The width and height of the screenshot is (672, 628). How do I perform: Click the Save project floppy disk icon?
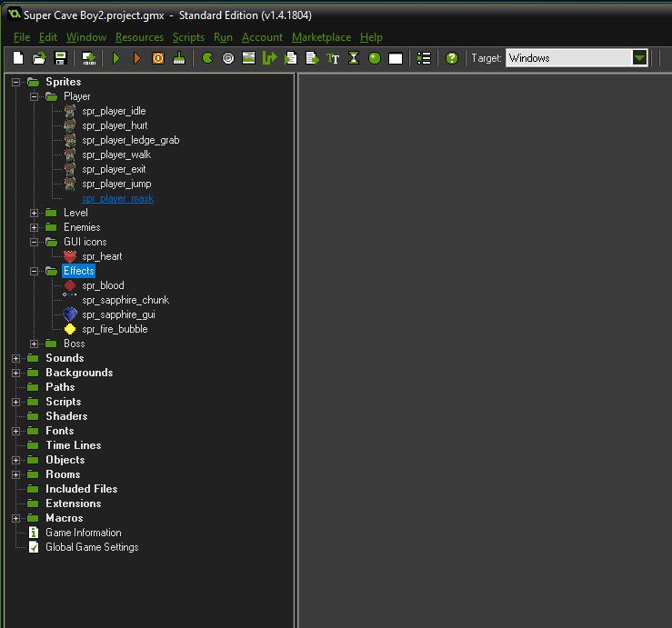pyautogui.click(x=60, y=58)
